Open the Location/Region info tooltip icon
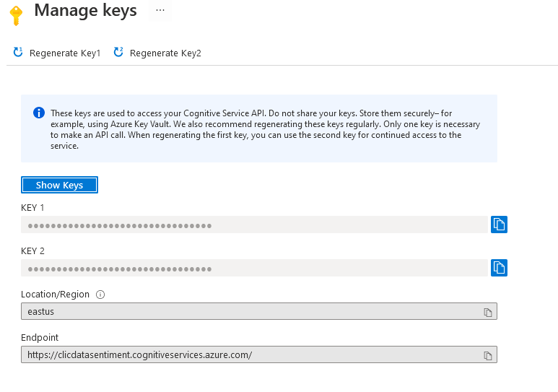This screenshot has width=558, height=392. pos(100,295)
